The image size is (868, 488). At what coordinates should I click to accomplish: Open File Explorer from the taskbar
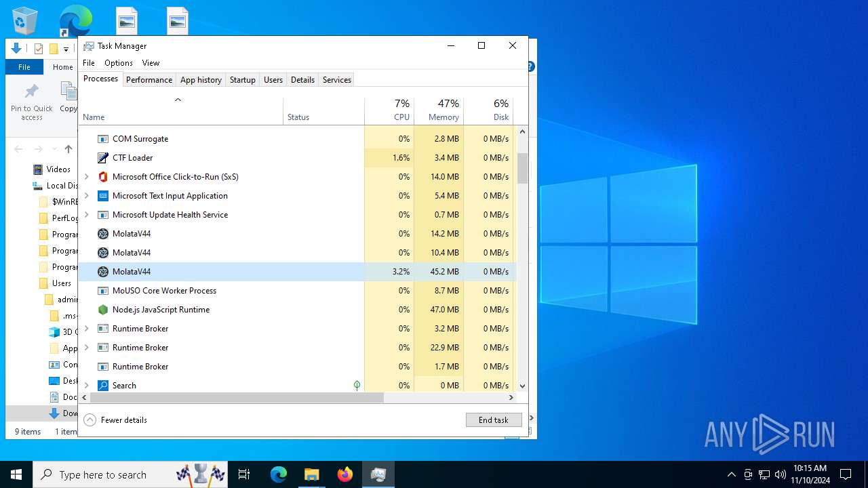(x=312, y=474)
